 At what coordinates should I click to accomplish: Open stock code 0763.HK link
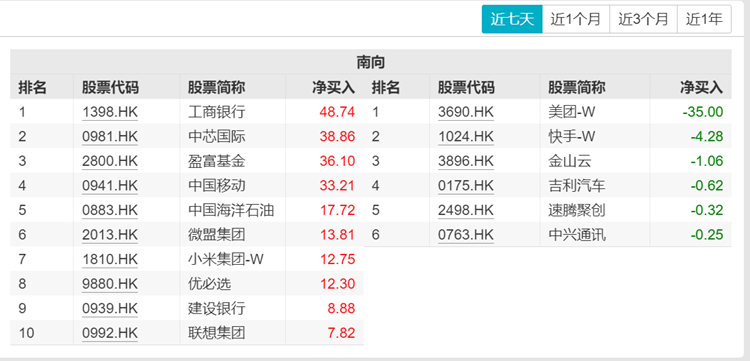[x=466, y=235]
